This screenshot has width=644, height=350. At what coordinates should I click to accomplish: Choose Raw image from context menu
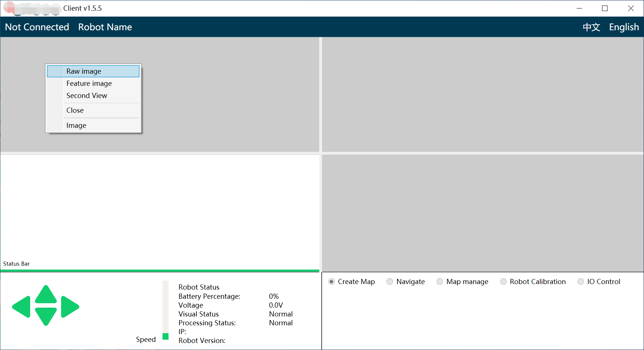[x=84, y=71]
